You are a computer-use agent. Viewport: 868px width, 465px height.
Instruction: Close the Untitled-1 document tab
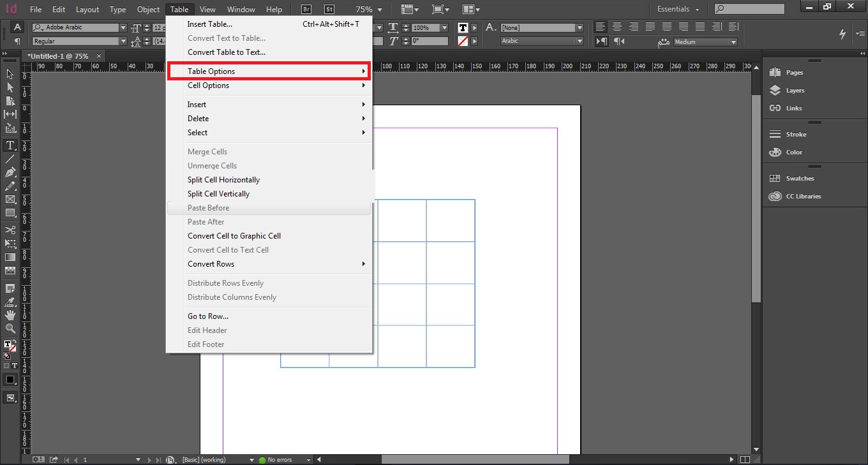point(98,56)
